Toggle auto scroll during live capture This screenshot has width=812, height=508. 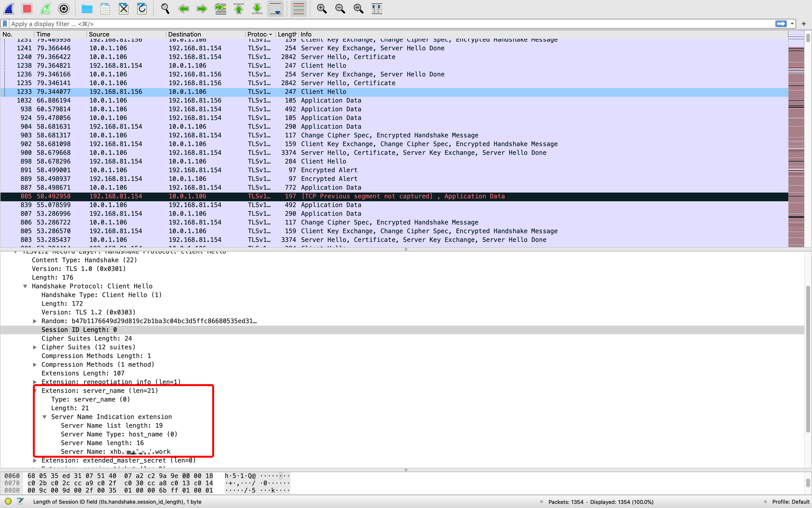[275, 9]
